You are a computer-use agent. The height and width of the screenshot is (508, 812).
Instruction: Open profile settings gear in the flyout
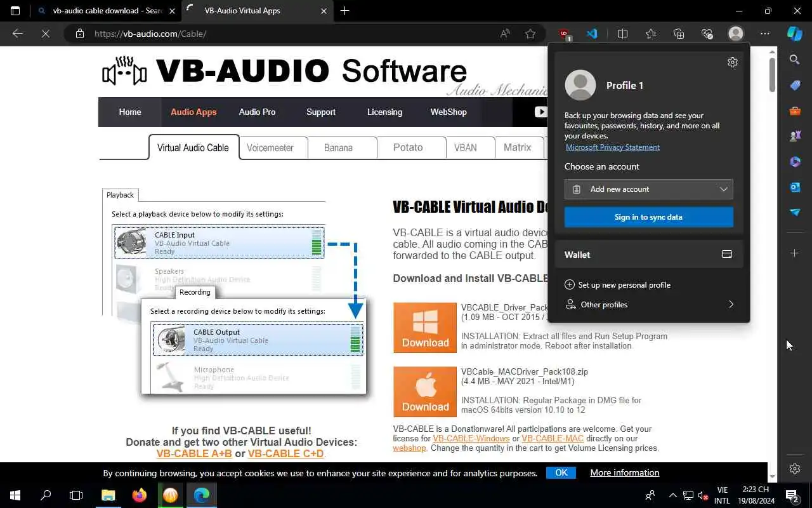733,62
